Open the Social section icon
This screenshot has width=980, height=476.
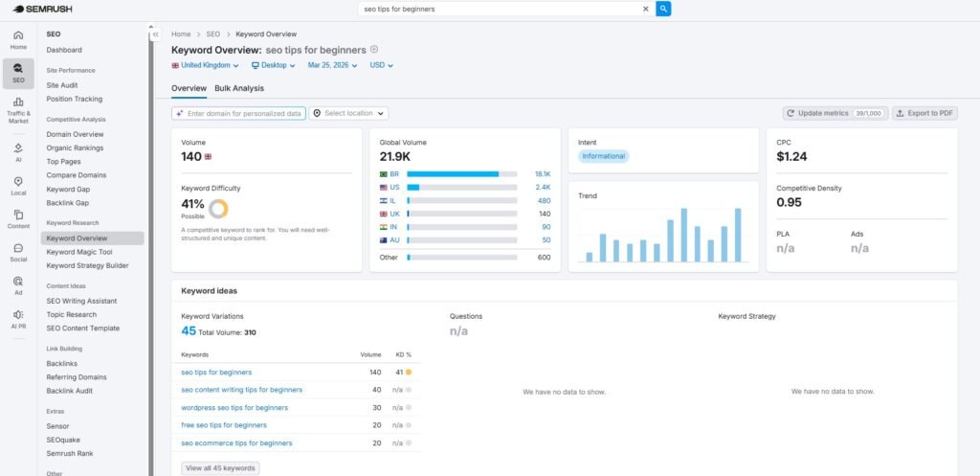click(x=18, y=252)
